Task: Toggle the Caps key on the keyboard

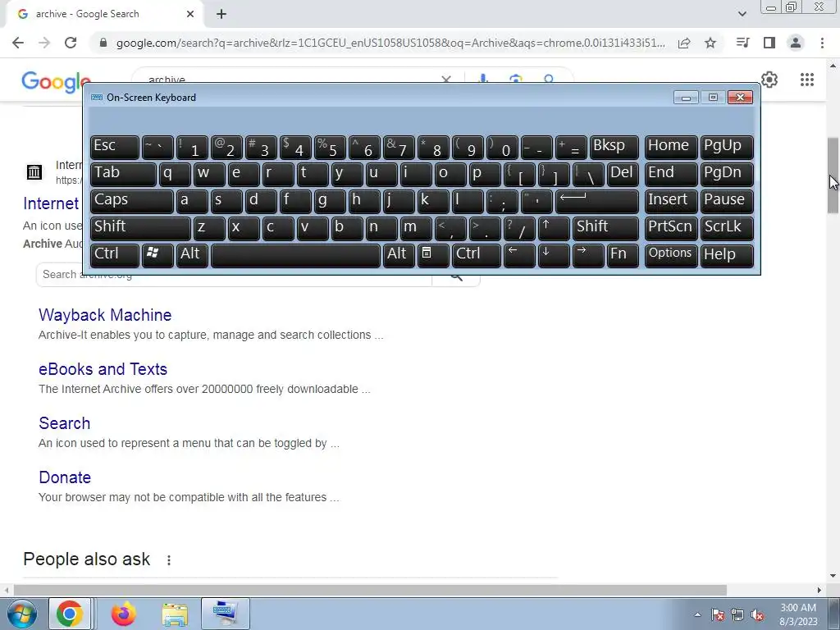Action: [132, 201]
